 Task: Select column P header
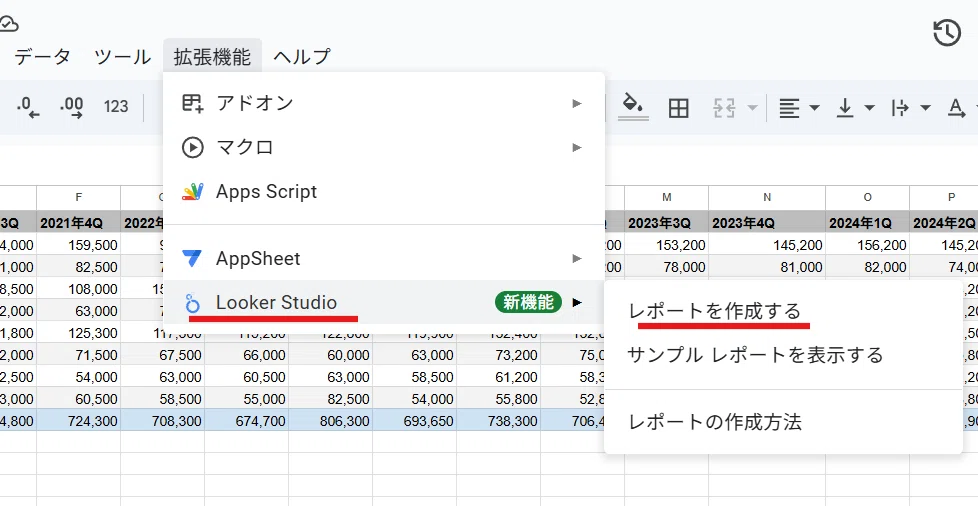pos(944,197)
